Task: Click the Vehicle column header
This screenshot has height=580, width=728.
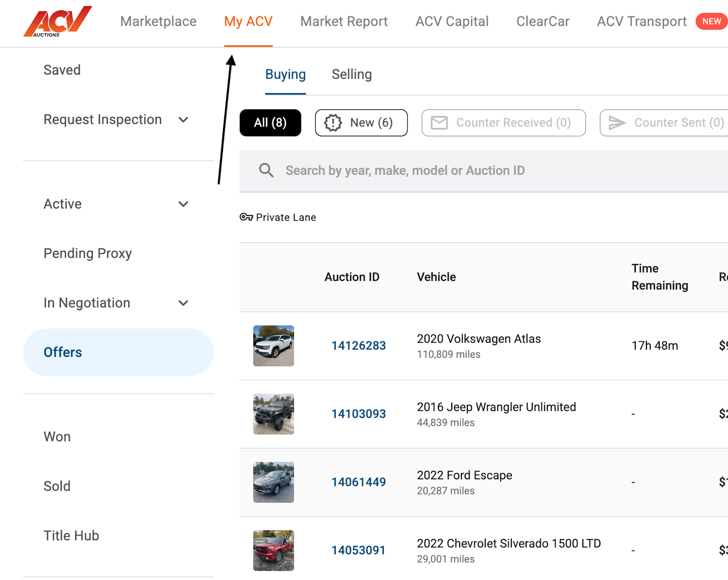Action: [436, 277]
